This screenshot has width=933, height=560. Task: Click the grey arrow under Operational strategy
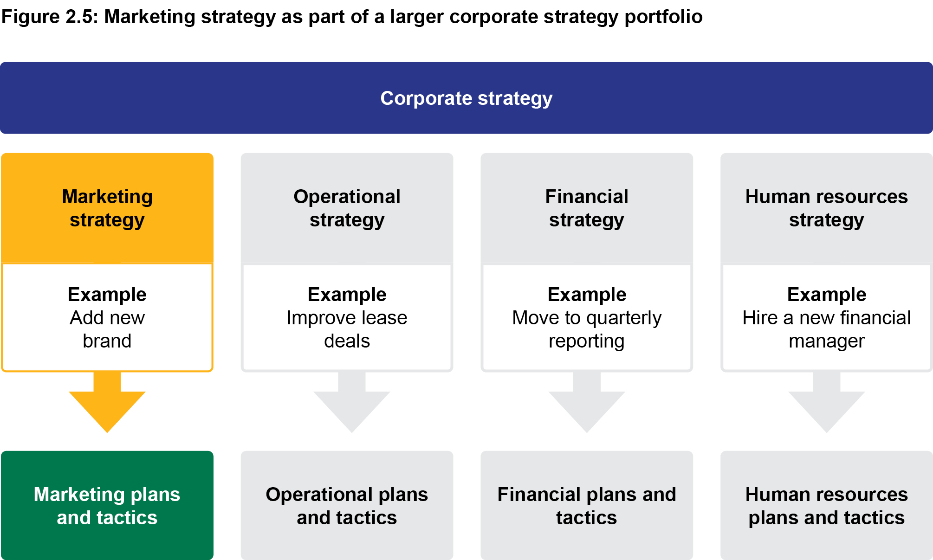click(x=351, y=405)
